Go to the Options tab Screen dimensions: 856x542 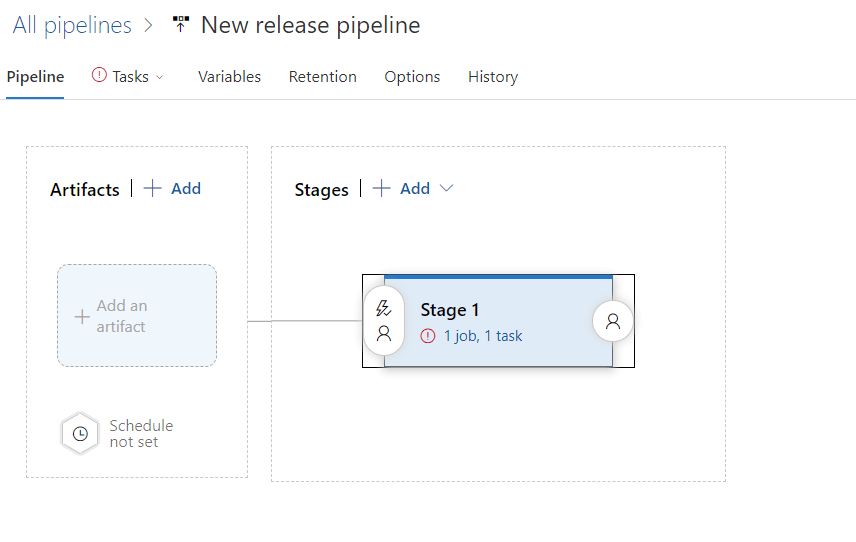point(412,77)
